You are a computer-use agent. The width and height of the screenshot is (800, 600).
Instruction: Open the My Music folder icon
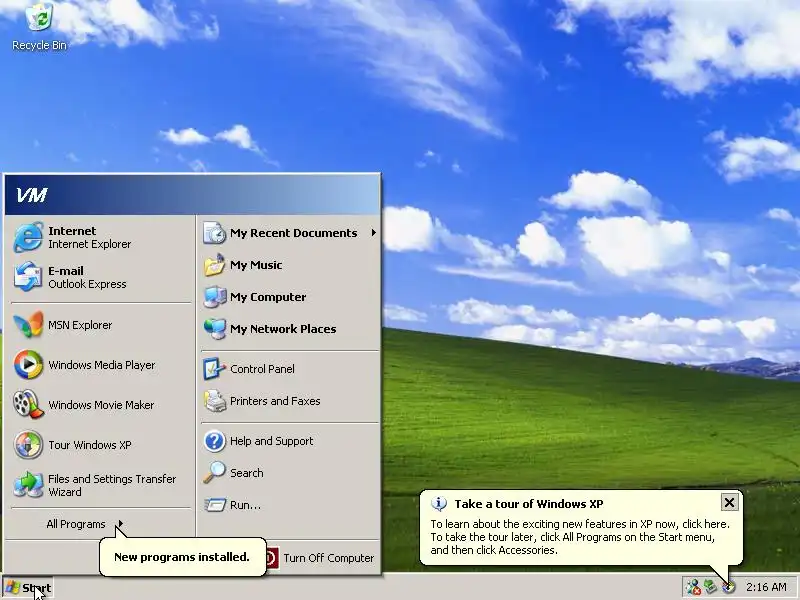[214, 265]
